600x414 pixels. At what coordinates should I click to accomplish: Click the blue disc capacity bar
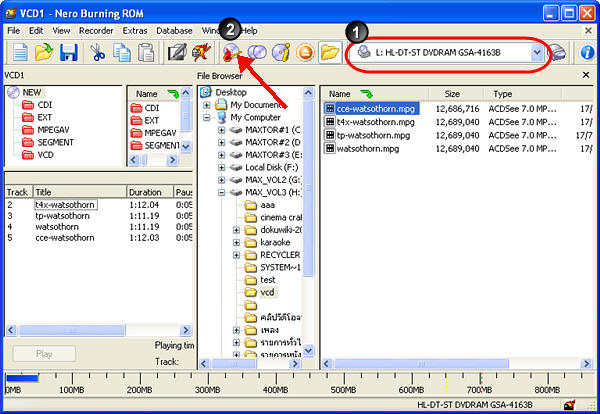[22, 378]
